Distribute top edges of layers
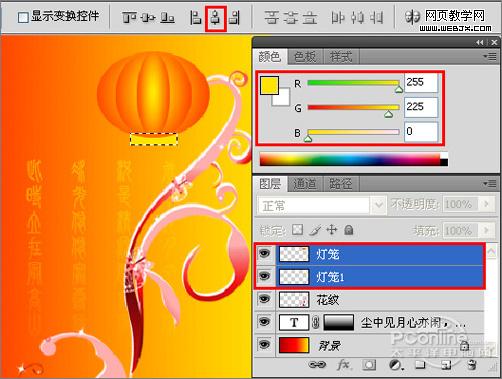This screenshot has width=502, height=379. [271, 17]
